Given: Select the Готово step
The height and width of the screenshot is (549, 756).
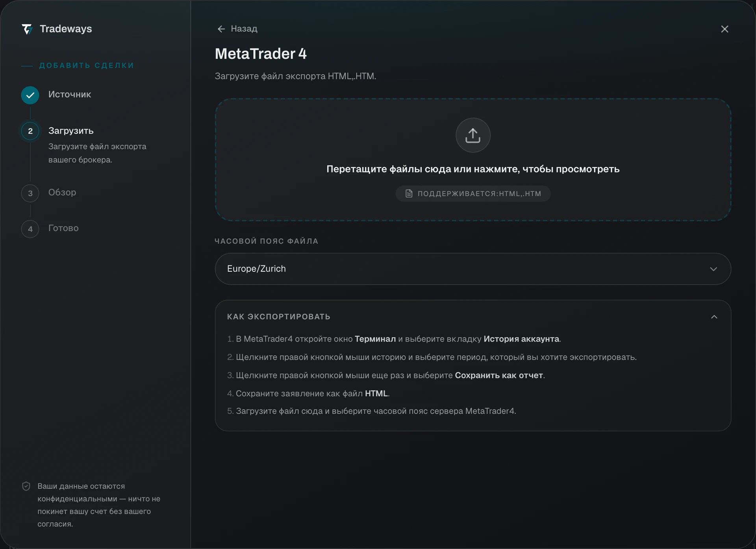Looking at the screenshot, I should tap(63, 228).
